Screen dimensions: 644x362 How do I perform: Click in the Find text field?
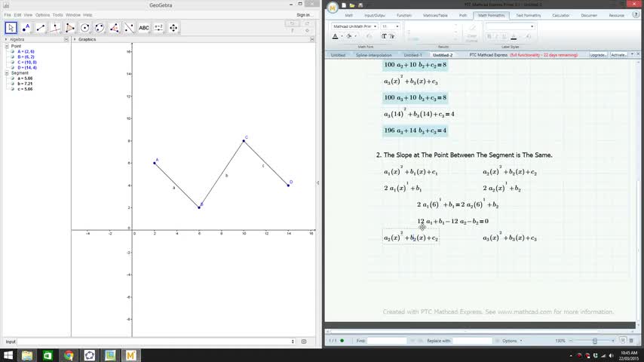[x=387, y=341]
